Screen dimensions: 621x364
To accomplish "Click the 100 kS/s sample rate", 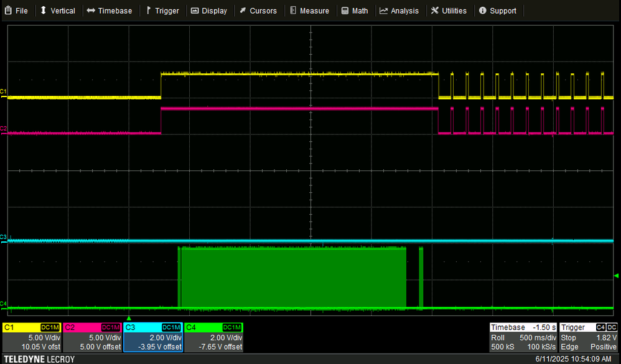I will point(541,347).
